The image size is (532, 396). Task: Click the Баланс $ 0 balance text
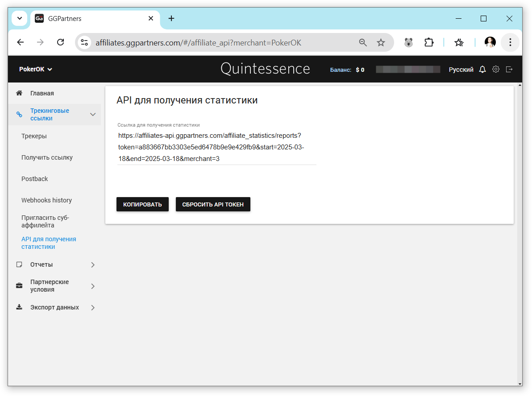click(347, 70)
